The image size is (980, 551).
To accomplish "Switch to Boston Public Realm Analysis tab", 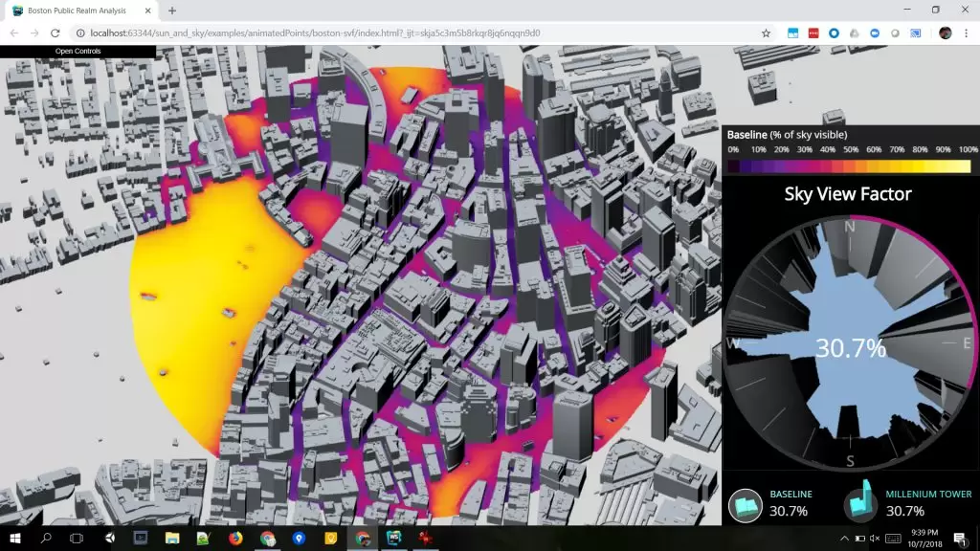I will pyautogui.click(x=77, y=11).
